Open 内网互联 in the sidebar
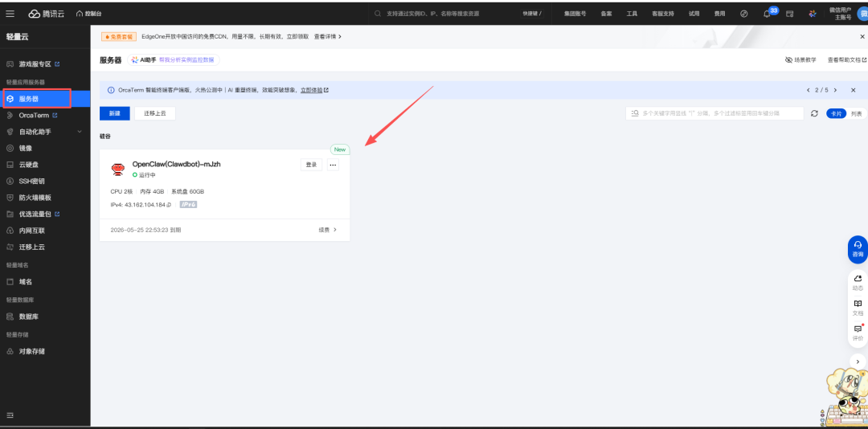Viewport: 868px width, 429px height. pos(32,231)
